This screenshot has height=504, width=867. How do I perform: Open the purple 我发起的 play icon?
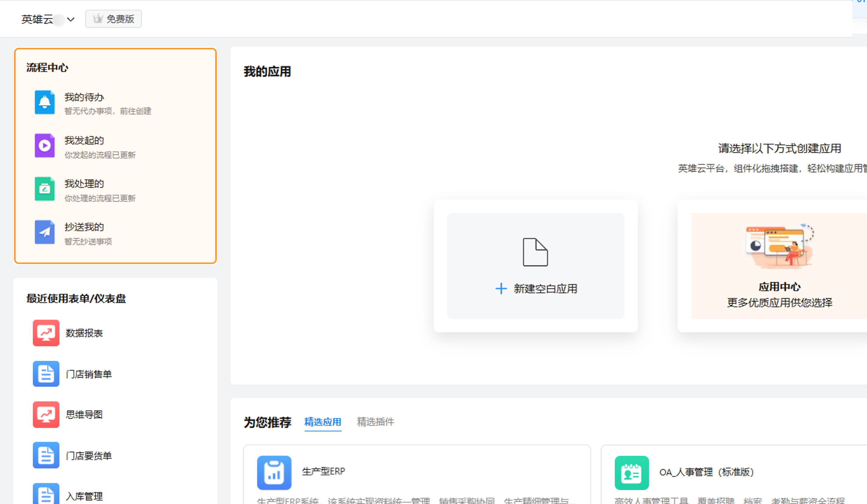click(x=45, y=146)
